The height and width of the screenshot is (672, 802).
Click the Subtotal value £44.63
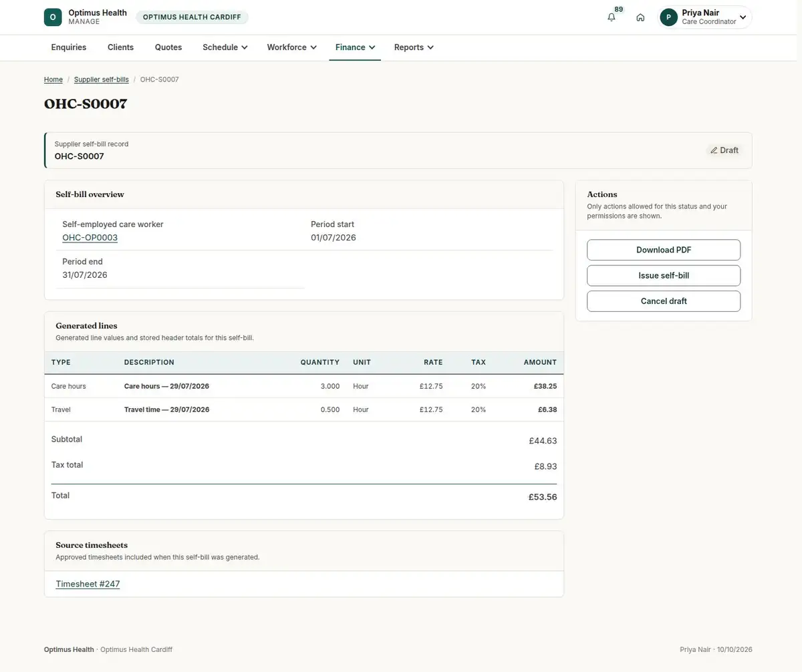[x=543, y=441]
